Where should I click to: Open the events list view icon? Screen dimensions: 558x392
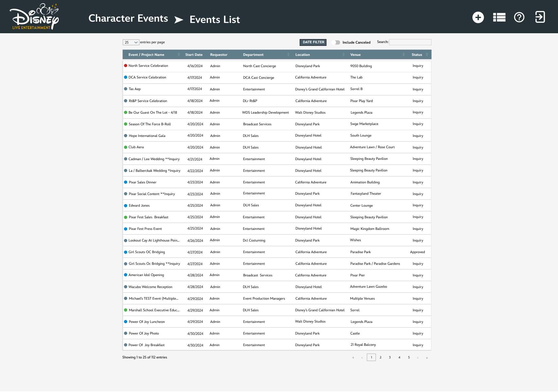(499, 17)
